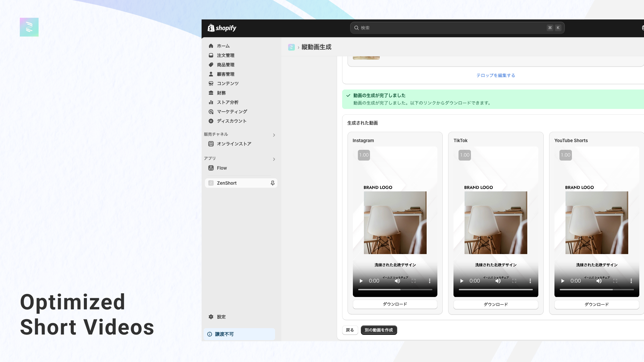Click the 検索 search field

(457, 28)
